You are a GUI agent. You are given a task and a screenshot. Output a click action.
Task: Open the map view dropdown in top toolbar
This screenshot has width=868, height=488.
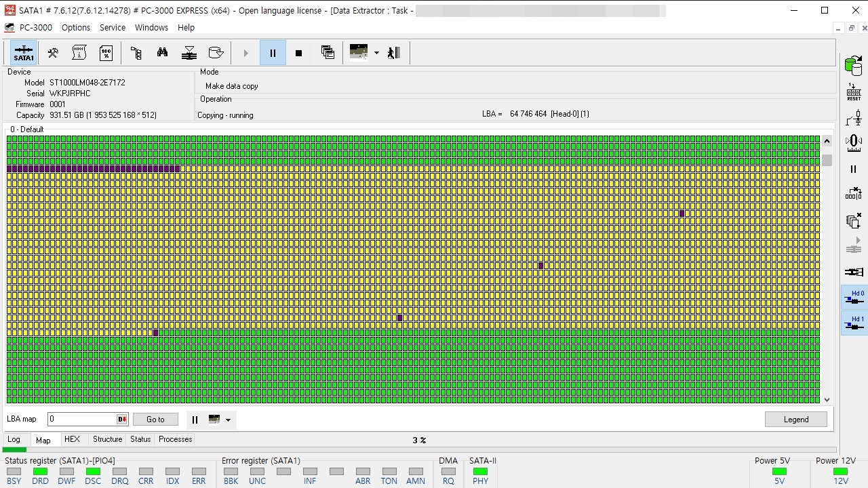376,53
